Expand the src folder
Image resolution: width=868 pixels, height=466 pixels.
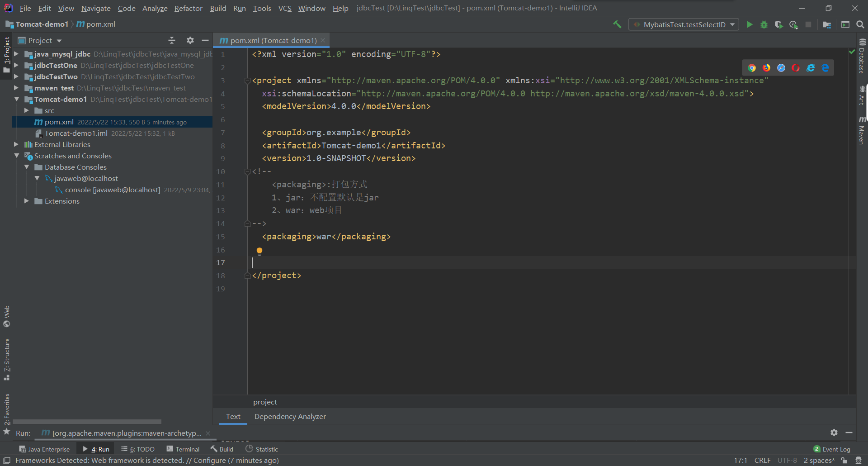(x=27, y=111)
